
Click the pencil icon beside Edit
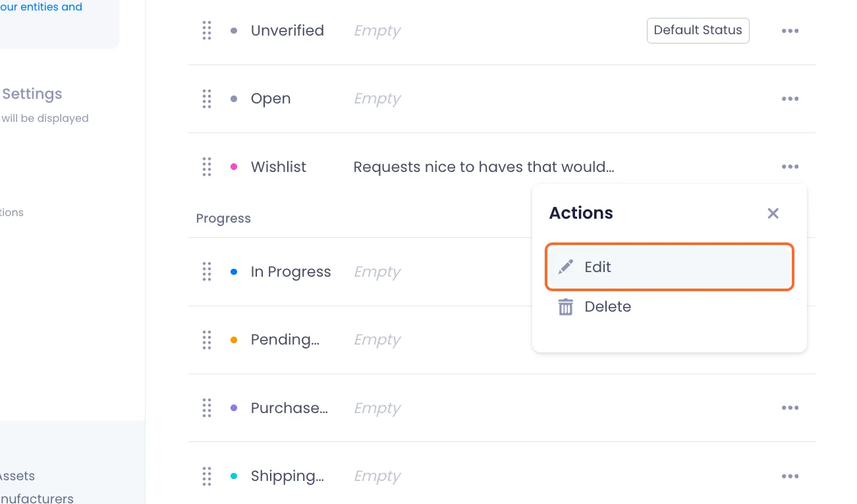click(x=566, y=267)
